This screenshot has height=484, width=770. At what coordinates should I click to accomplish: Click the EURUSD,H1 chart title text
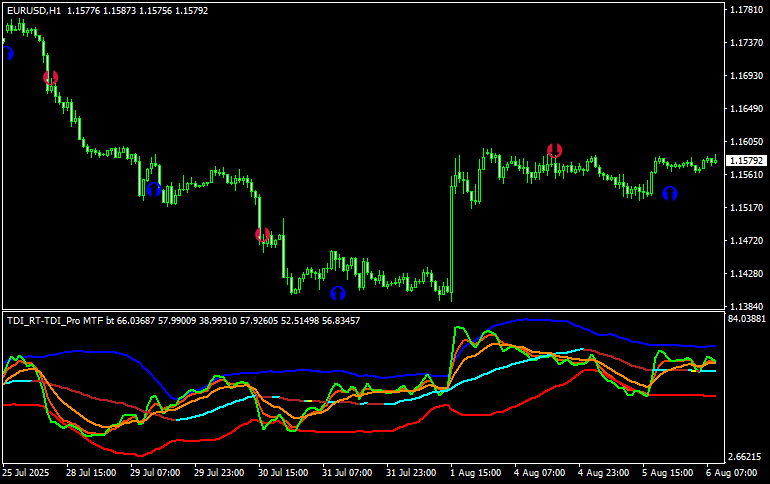[34, 10]
